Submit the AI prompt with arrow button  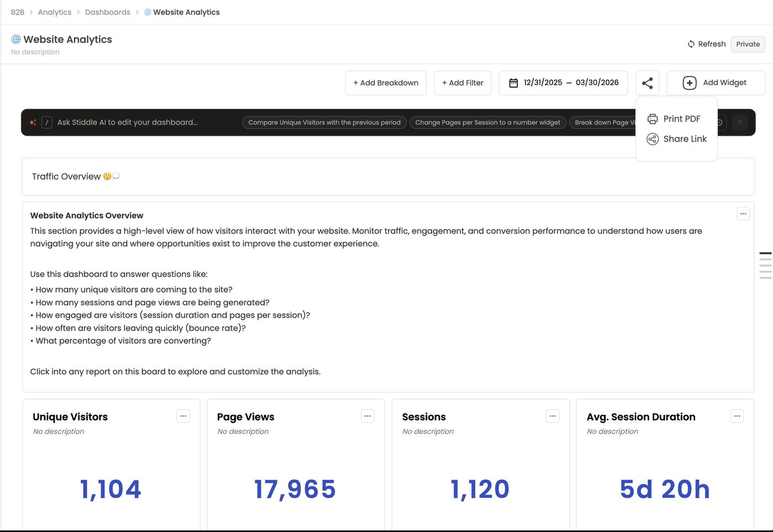point(739,123)
